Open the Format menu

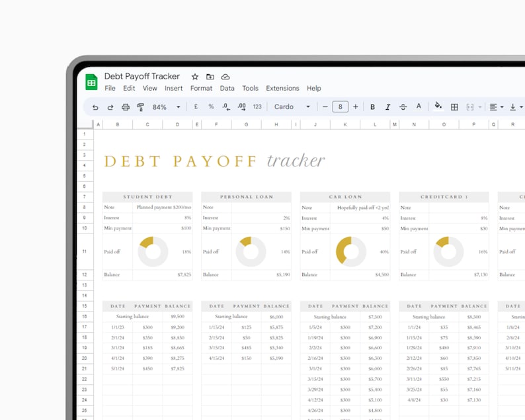click(x=201, y=89)
